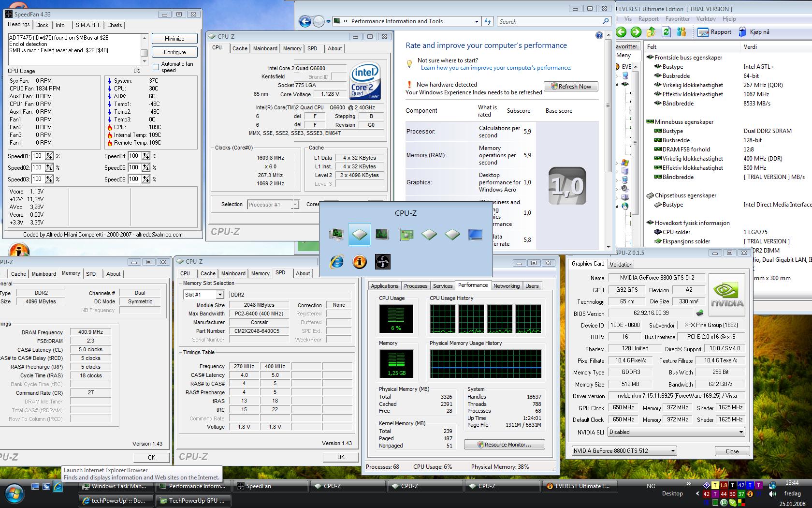Open the NVIDIA SLI Disabled dropdown
The height and width of the screenshot is (508, 812).
(676, 432)
